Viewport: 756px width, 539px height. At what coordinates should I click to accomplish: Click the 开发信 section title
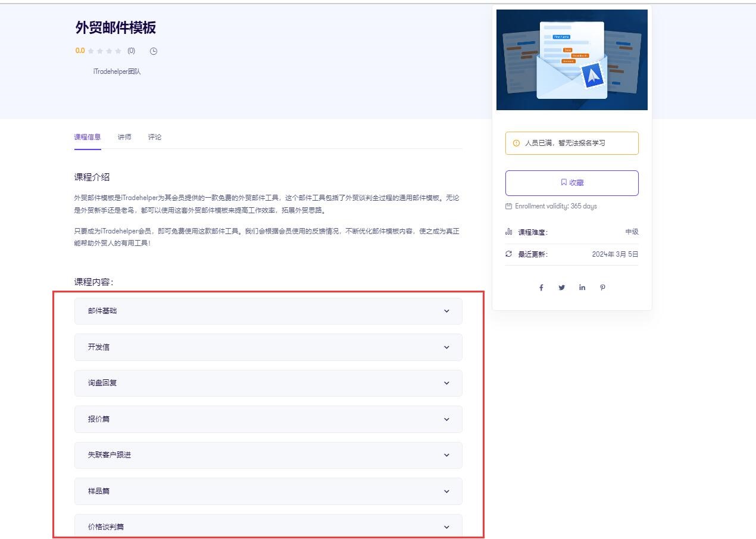tap(99, 347)
